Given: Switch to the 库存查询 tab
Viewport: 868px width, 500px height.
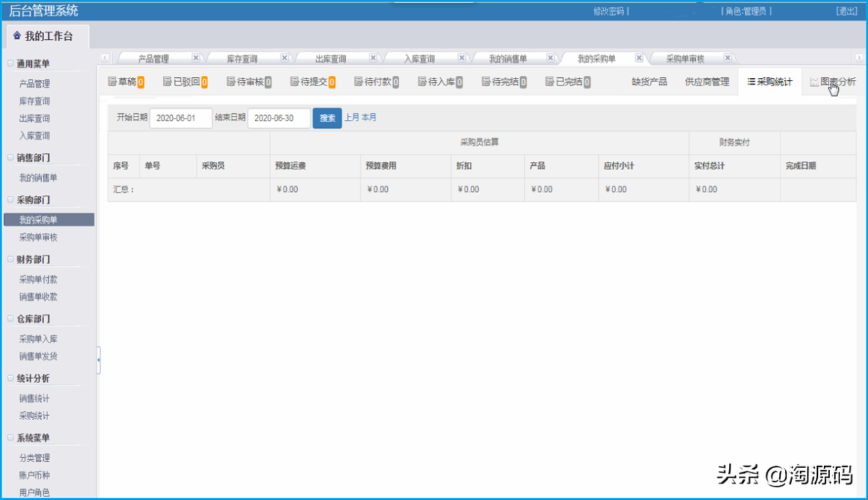Looking at the screenshot, I should pos(242,59).
